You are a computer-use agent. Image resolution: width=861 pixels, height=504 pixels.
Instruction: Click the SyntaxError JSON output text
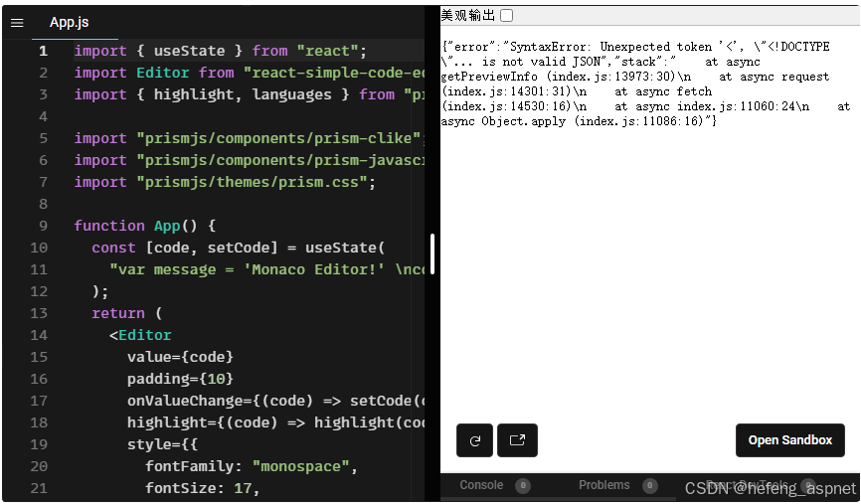click(646, 84)
